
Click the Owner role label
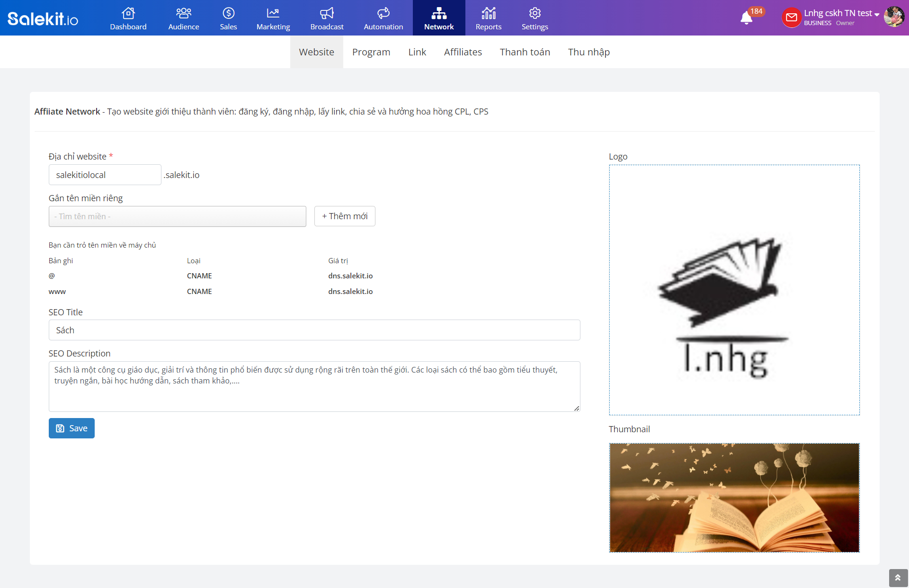(845, 23)
